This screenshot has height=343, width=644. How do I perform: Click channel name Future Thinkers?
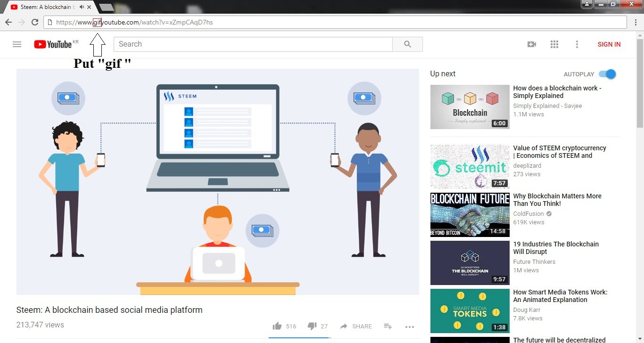[x=534, y=262]
